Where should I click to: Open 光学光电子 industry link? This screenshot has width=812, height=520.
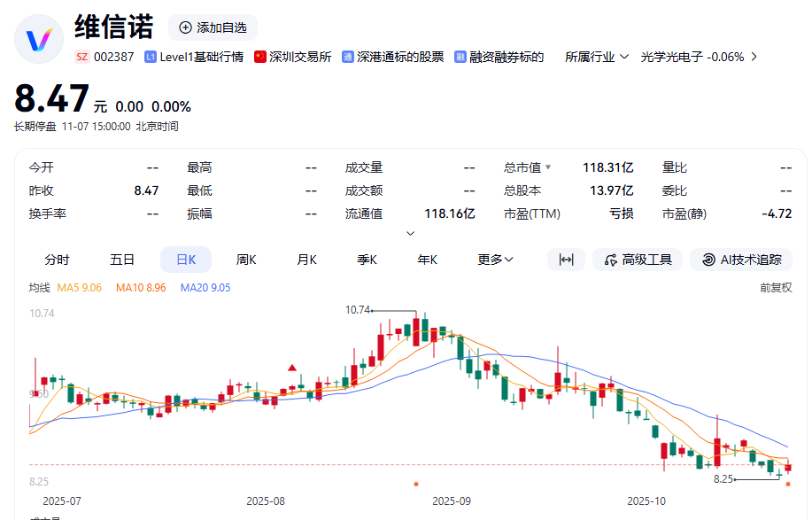click(x=692, y=57)
